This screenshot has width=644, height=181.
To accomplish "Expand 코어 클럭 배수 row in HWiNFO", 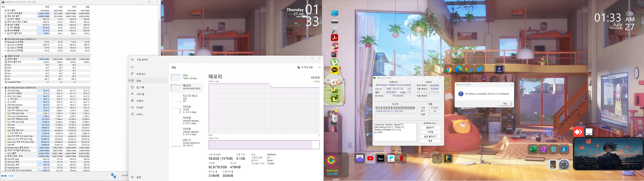I will [x=6, y=33].
